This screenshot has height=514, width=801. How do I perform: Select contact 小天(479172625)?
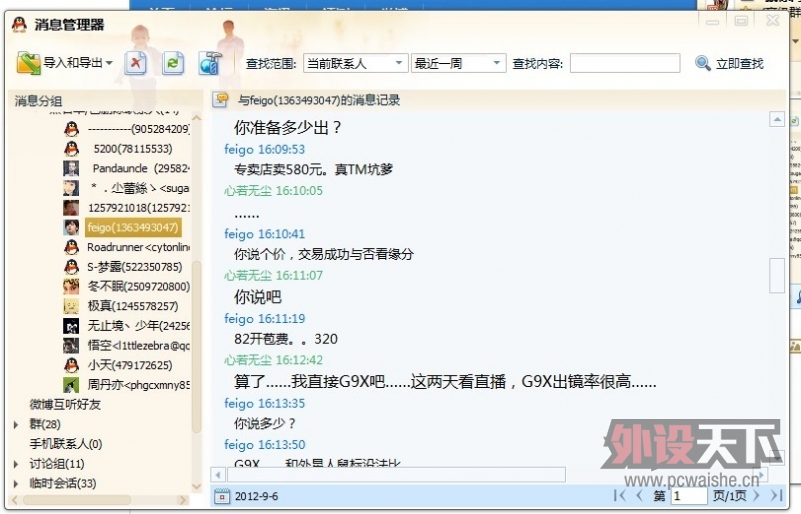[130, 365]
